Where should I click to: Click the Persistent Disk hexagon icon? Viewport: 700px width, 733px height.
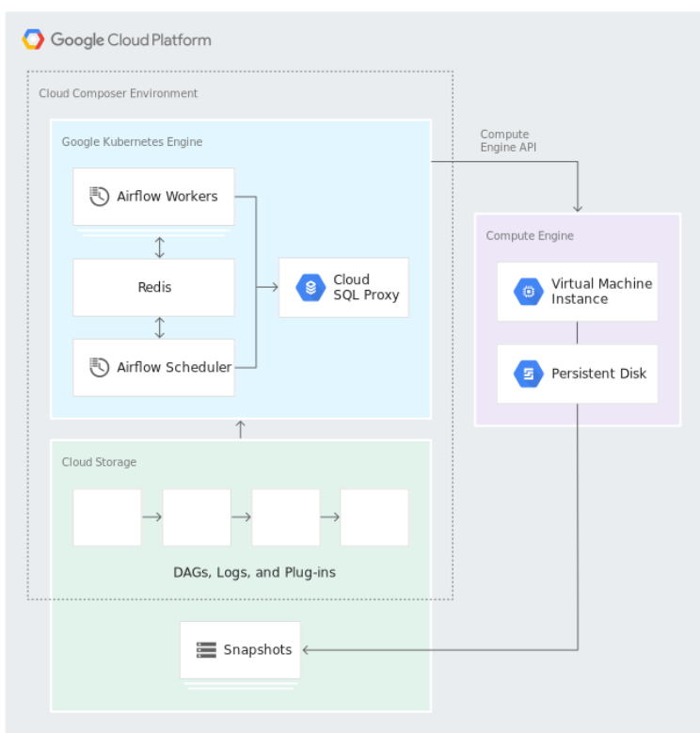(529, 374)
